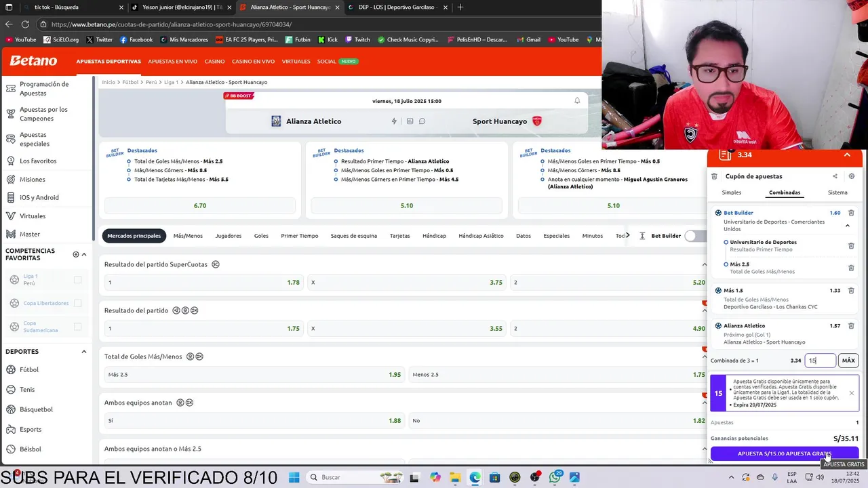Click Liga 1 breadcrumb link
This screenshot has height=488, width=868.
(171, 82)
